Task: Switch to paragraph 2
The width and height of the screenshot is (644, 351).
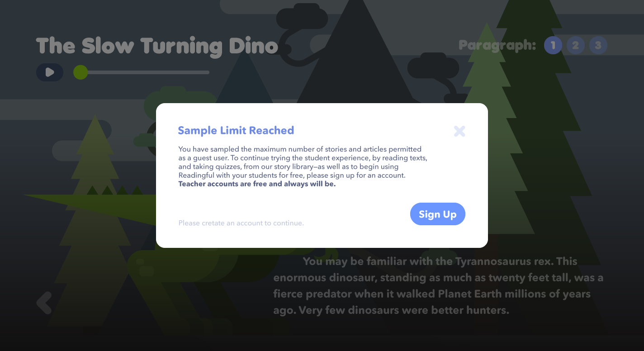Action: click(575, 45)
